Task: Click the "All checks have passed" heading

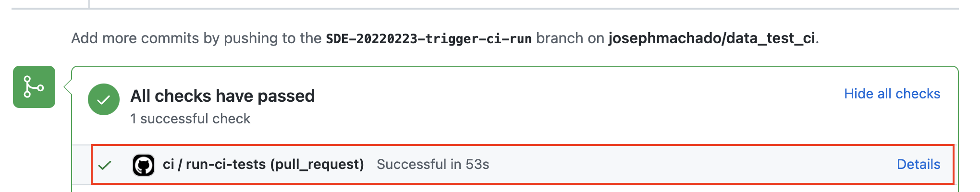Action: tap(222, 96)
